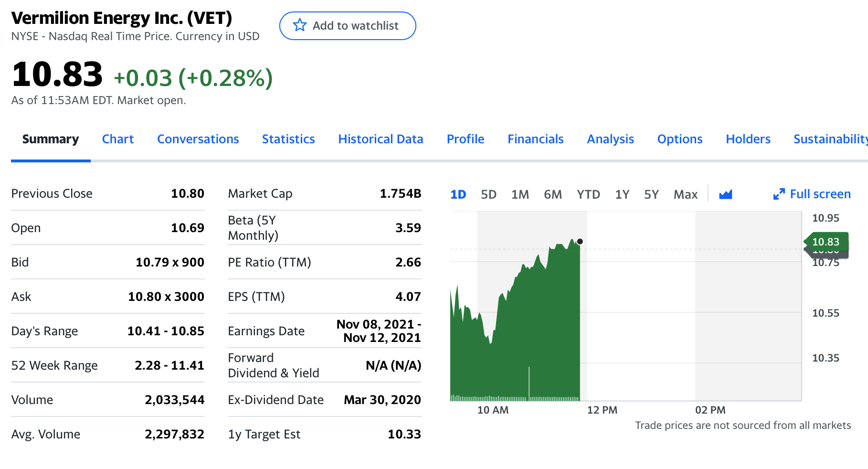Click the 1y Target Est value 10.33
The width and height of the screenshot is (868, 469).
[x=404, y=434]
